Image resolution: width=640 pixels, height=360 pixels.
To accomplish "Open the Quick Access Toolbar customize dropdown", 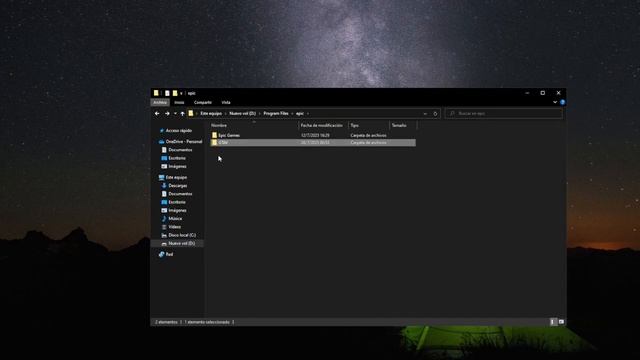I will pyautogui.click(x=181, y=93).
